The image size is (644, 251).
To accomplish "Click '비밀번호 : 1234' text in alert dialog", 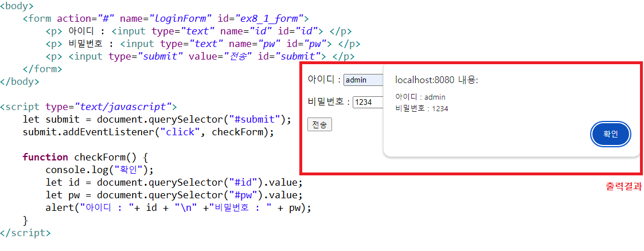I will [421, 109].
